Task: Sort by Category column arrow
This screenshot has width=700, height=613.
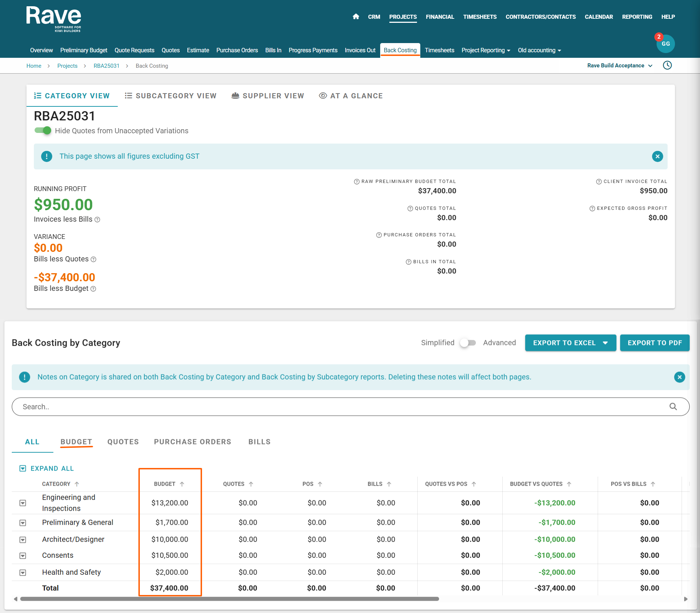Action: (x=77, y=484)
